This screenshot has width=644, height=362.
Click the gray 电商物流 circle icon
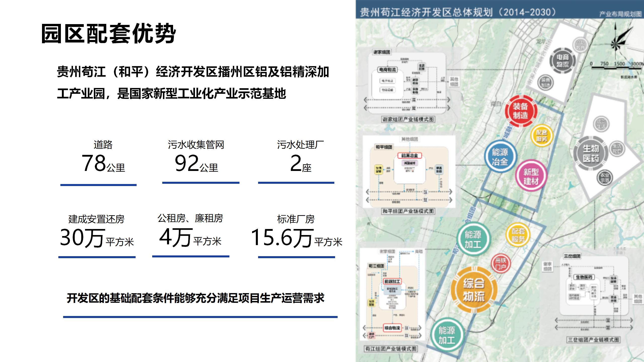562,61
